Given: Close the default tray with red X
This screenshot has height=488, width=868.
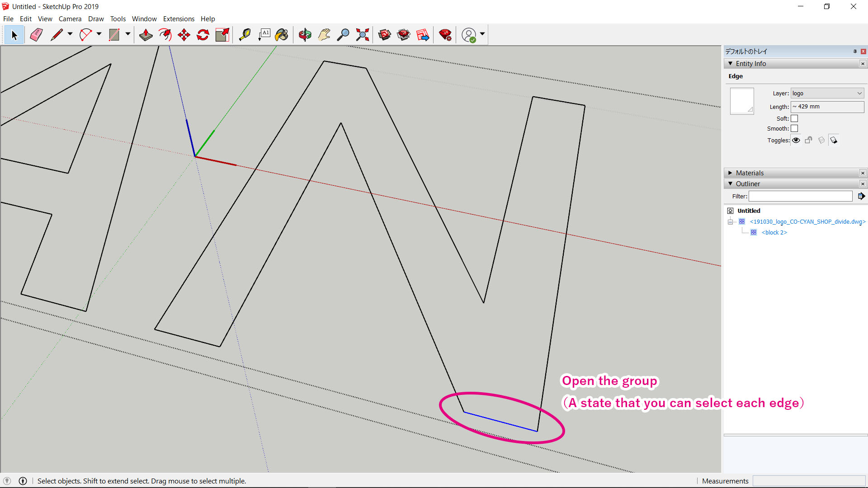Looking at the screenshot, I should tap(863, 52).
